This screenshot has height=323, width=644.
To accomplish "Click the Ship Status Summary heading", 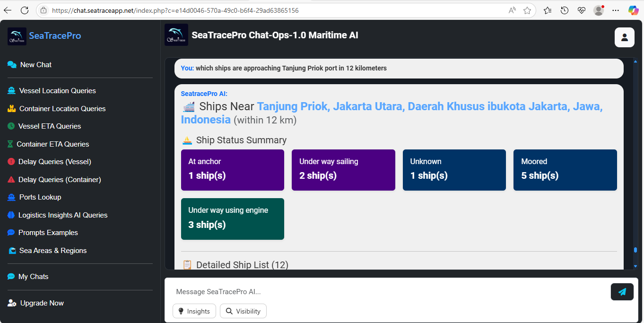I will [x=235, y=140].
